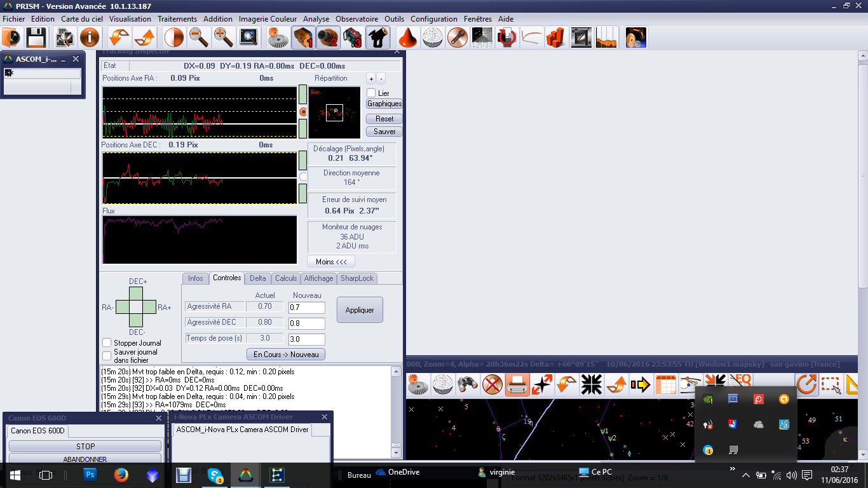
Task: Collapse panel with Moins <<< button
Action: [330, 262]
